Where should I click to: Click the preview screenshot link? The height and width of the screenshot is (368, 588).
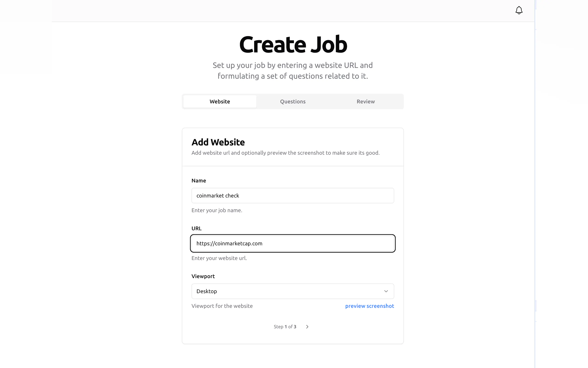coord(369,306)
